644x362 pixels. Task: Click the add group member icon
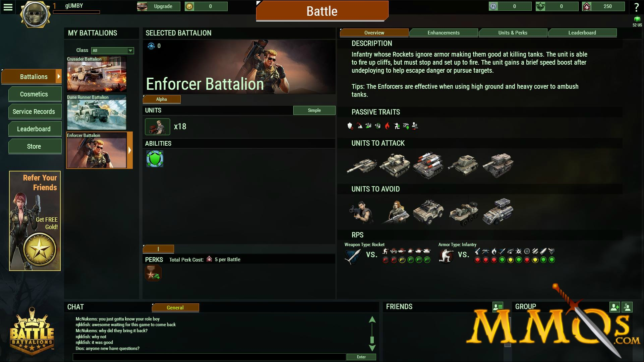[x=614, y=307]
